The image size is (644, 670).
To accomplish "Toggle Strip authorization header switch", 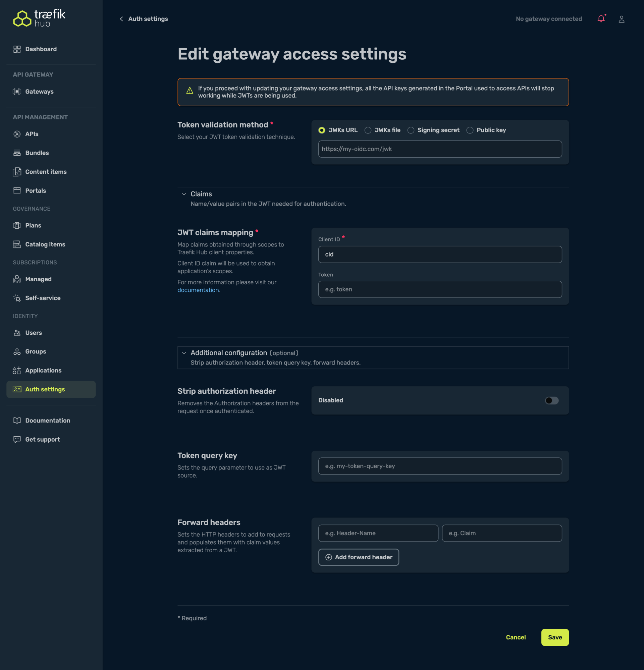I will [x=552, y=400].
